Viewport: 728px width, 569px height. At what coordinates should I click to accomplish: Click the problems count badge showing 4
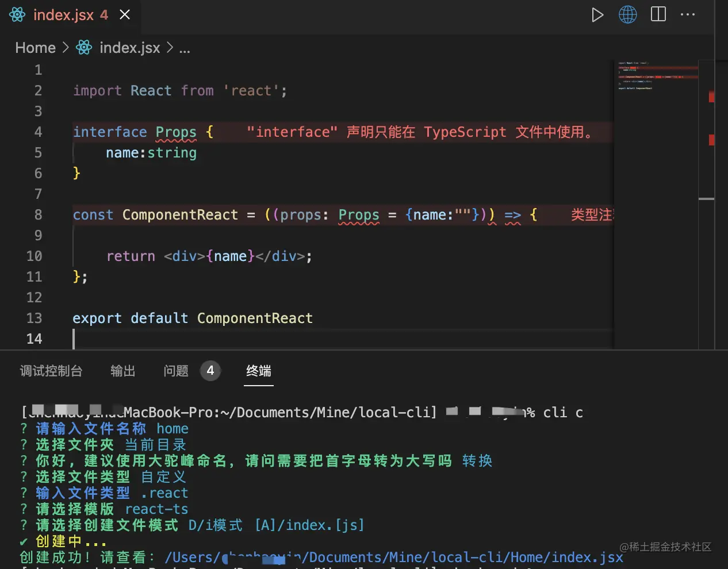click(210, 371)
